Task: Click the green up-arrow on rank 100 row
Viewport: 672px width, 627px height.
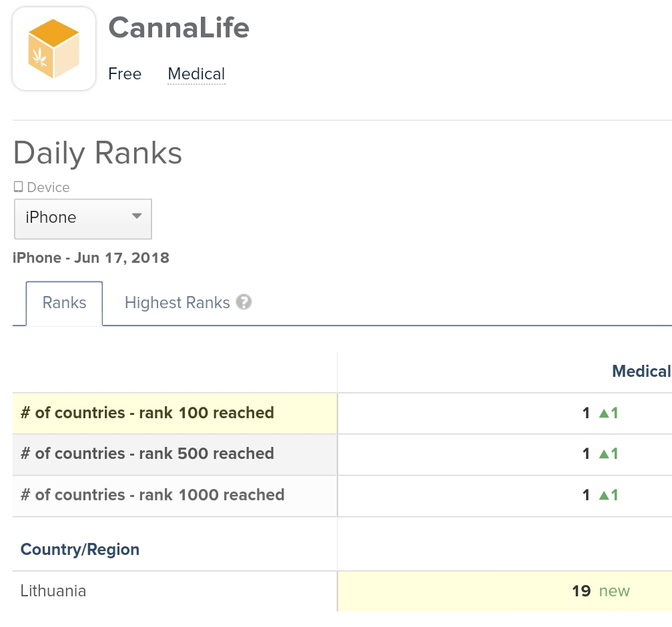Action: coord(602,412)
